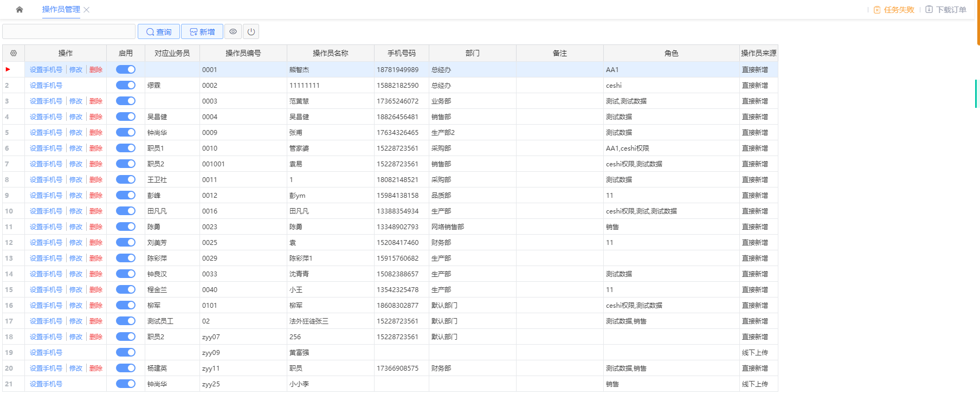Open table column settings gear
This screenshot has height=414, width=980.
[14, 53]
